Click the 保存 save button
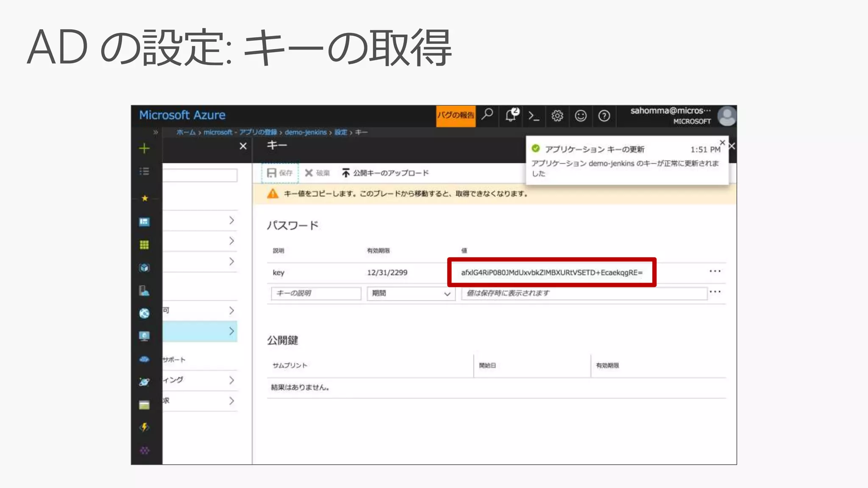Image resolution: width=868 pixels, height=488 pixels. pyautogui.click(x=280, y=173)
